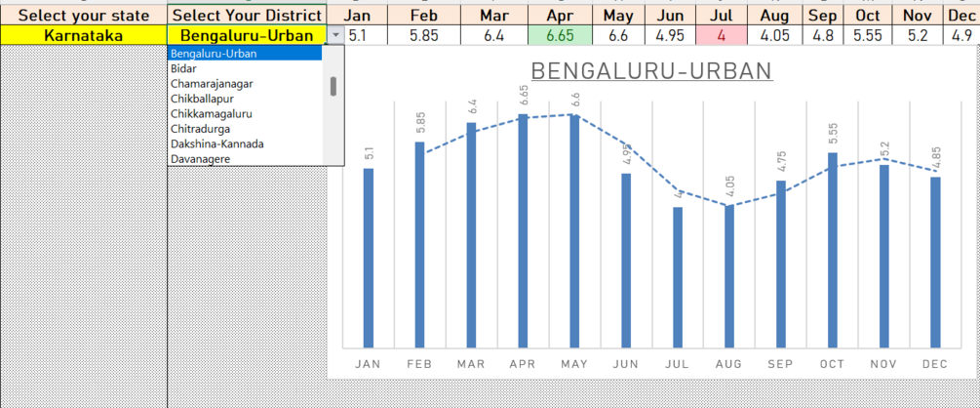This screenshot has height=408, width=980.
Task: Pick Chamarajanagar from the district list
Action: point(245,84)
